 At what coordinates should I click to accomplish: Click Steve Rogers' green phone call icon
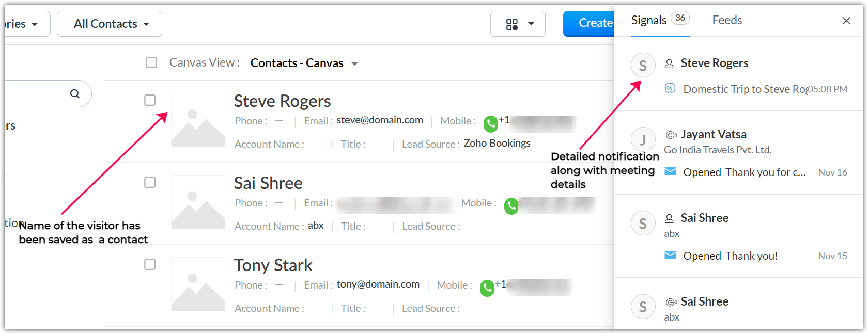click(490, 123)
